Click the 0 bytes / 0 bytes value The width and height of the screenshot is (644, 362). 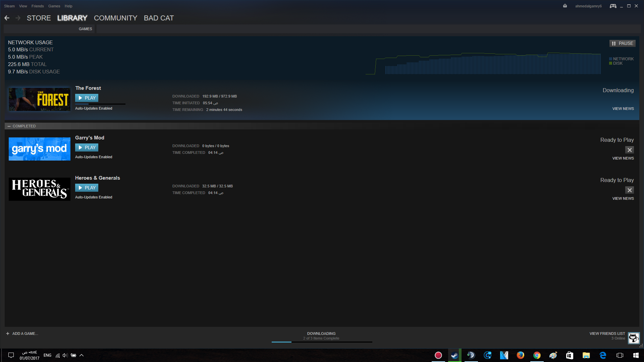point(216,146)
